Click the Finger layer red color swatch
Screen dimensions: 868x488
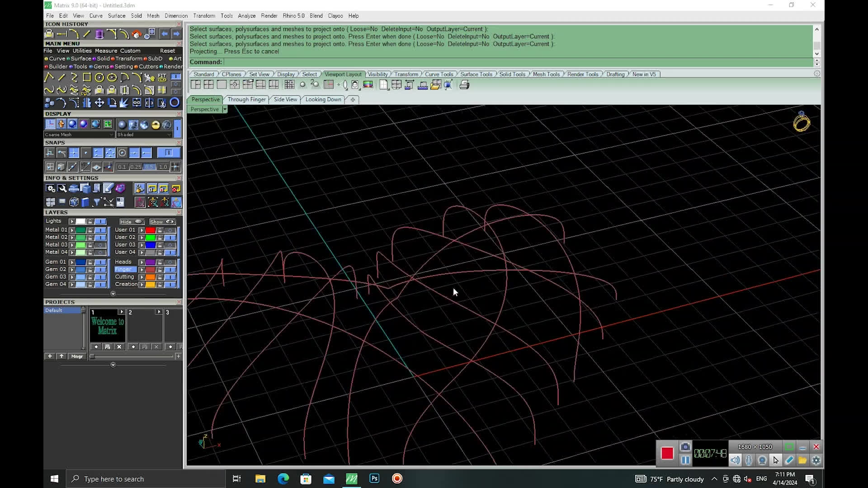(150, 270)
